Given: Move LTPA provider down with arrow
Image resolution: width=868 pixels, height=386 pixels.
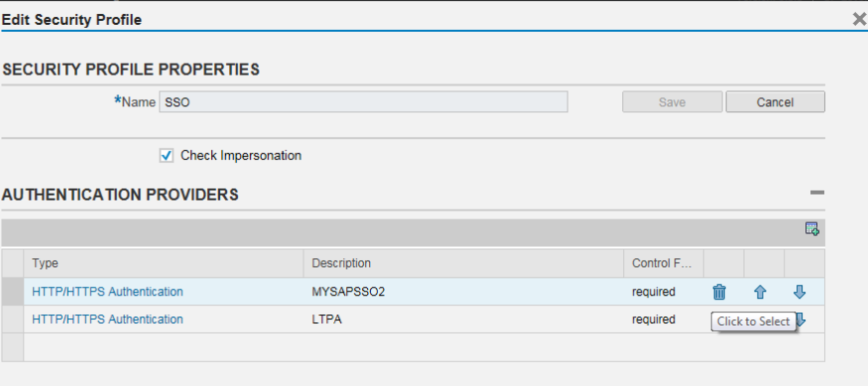Looking at the screenshot, I should [801, 320].
